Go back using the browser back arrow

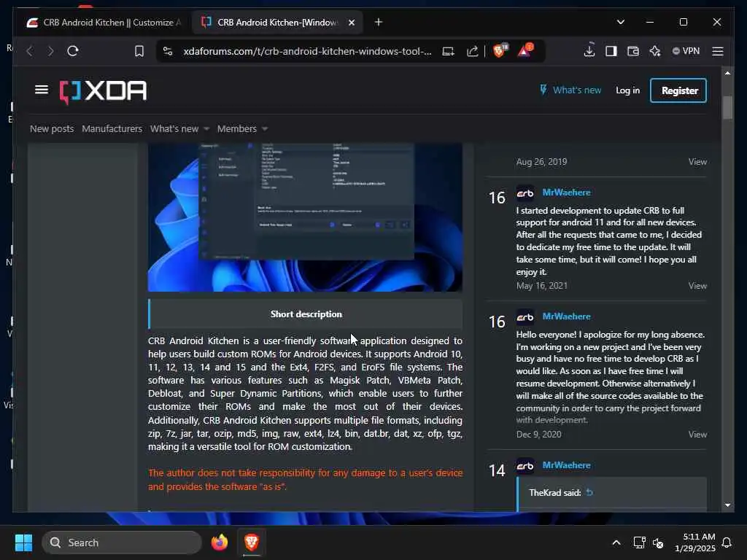[x=29, y=51]
